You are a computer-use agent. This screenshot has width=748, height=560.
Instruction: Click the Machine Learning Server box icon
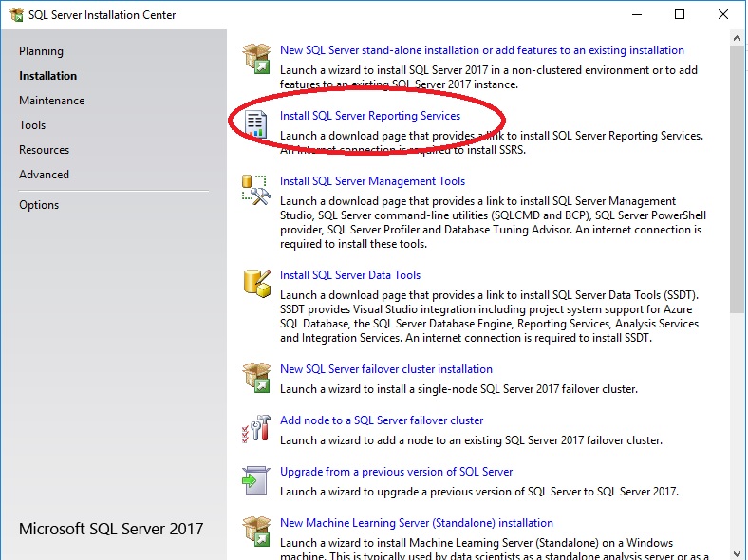coord(256,531)
